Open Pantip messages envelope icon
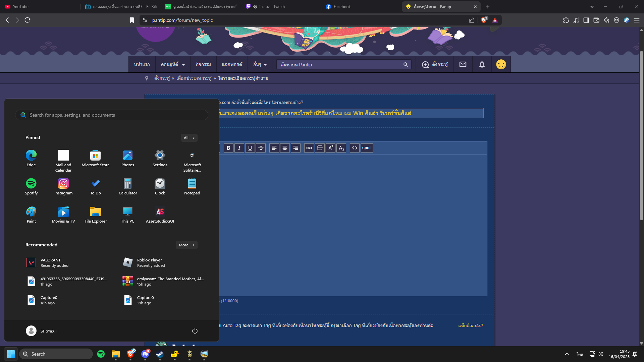This screenshot has width=644, height=362. click(463, 64)
